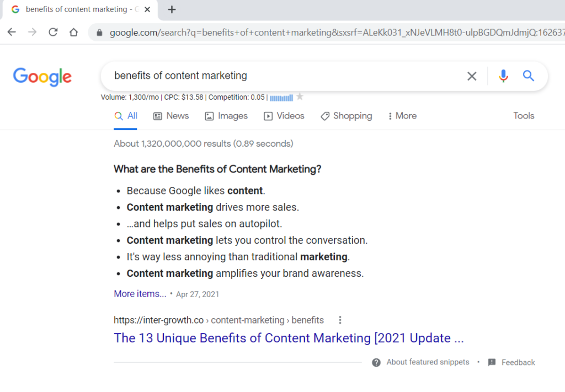
Task: Go forward to the next page
Action: [x=33, y=32]
